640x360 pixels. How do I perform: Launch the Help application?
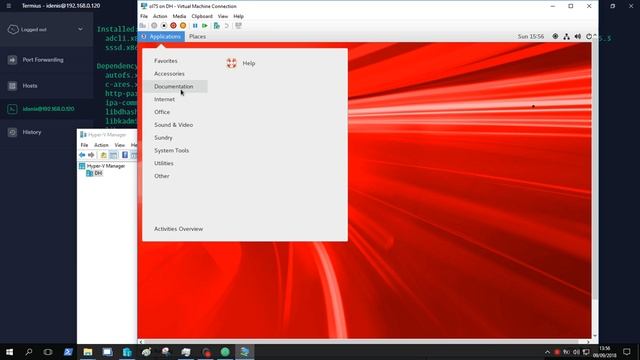(x=241, y=63)
